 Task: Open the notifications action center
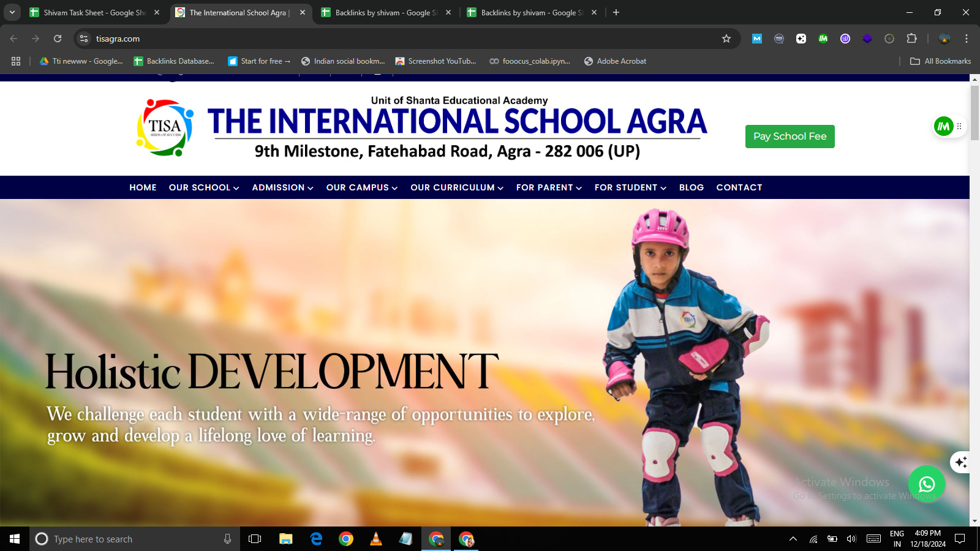coord(960,539)
